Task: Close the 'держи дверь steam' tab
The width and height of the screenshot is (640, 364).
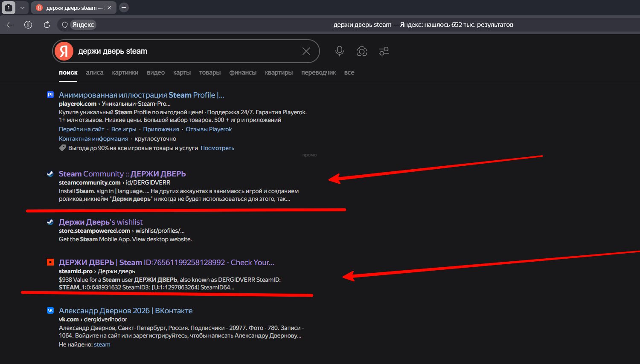Action: [x=109, y=8]
